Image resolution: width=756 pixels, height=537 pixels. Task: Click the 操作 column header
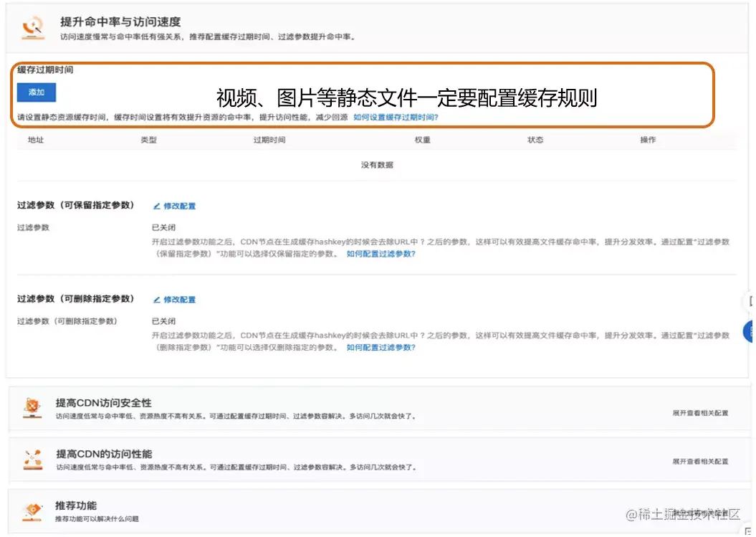coord(646,141)
